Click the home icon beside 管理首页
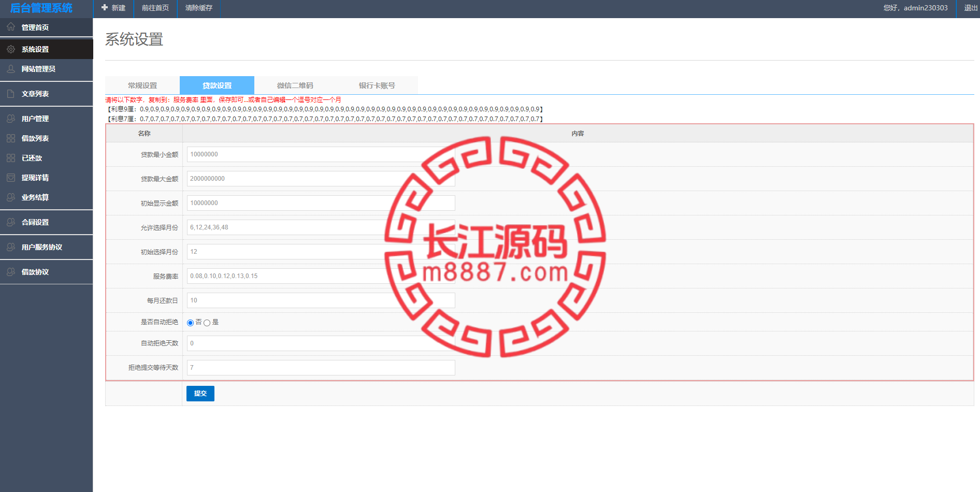This screenshot has height=492, width=980. click(11, 27)
